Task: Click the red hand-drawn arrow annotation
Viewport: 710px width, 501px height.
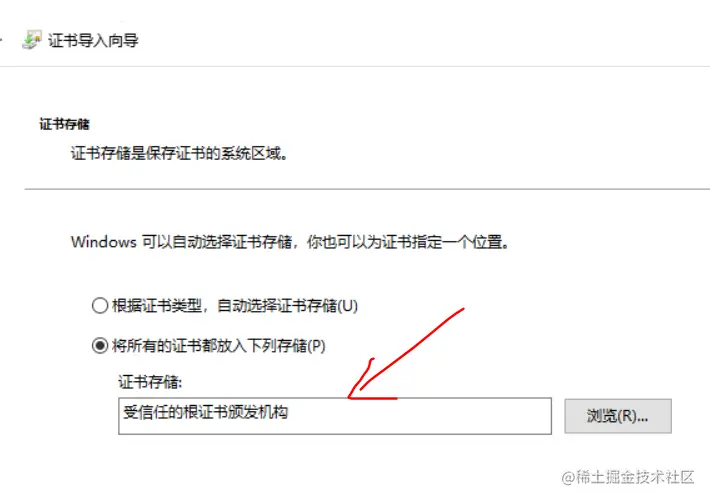Action: pyautogui.click(x=405, y=354)
